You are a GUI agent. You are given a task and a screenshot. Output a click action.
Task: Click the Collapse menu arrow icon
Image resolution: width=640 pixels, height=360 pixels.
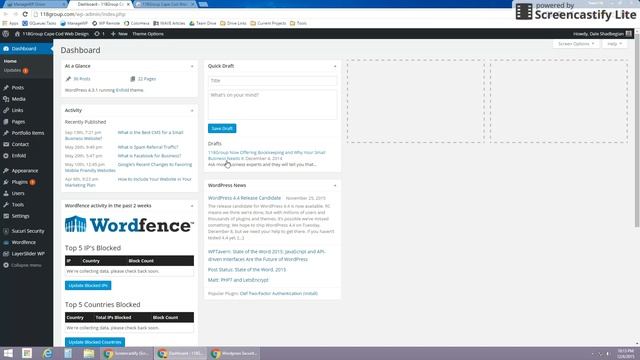[x=6, y=265]
